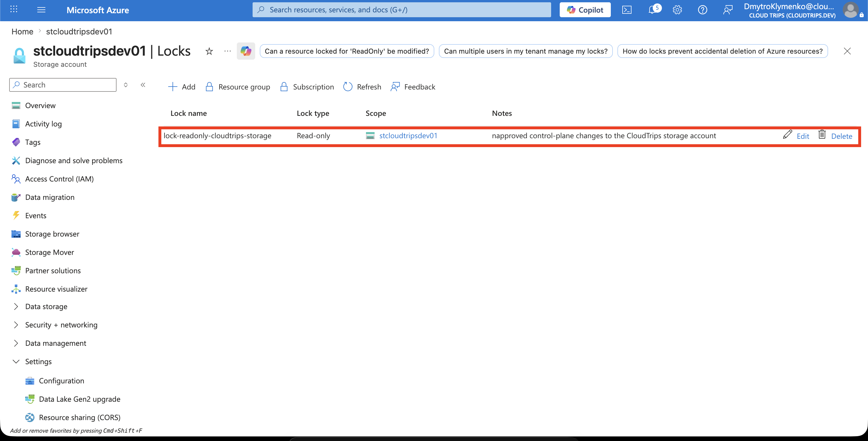Screen dimensions: 868x441
Task: Open the Activity log menu item
Action: tap(43, 124)
